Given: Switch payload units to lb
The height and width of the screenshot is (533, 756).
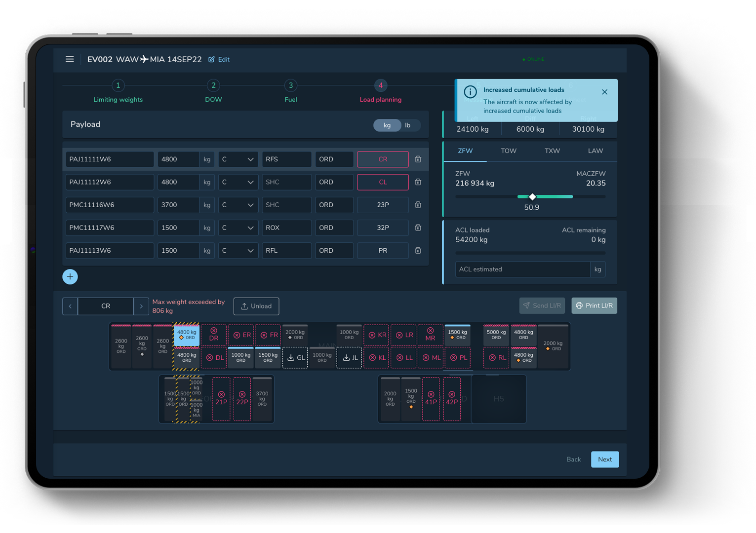Looking at the screenshot, I should (x=408, y=125).
